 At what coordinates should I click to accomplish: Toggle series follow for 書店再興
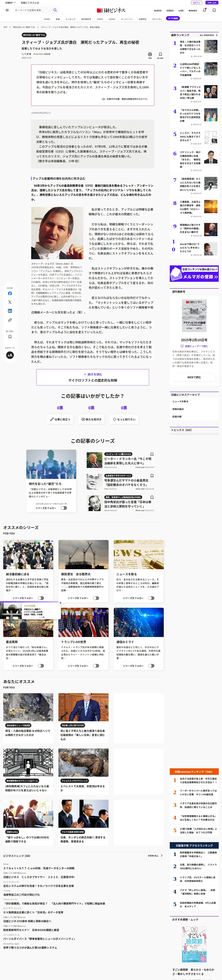pos(41,666)
